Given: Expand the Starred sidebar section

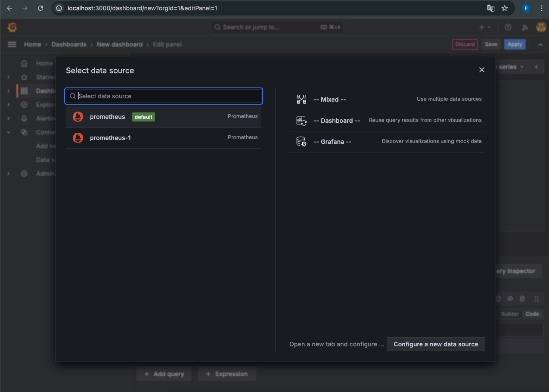Looking at the screenshot, I should coord(9,77).
